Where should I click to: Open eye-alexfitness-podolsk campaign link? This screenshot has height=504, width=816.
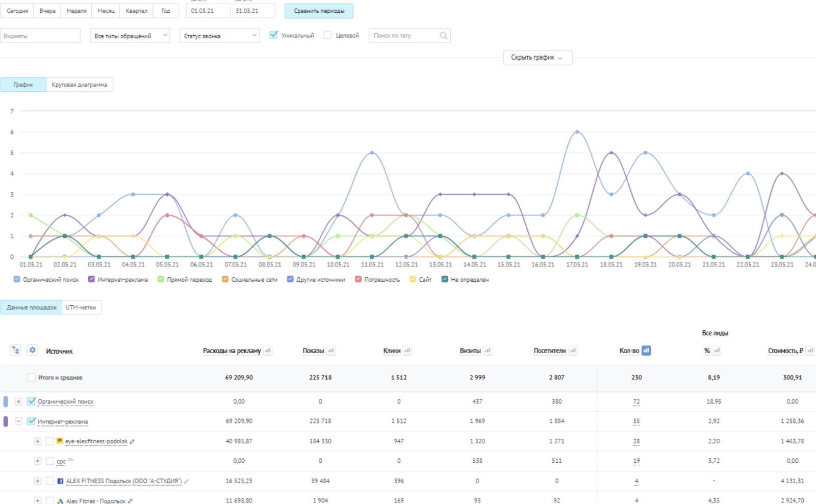click(x=96, y=441)
